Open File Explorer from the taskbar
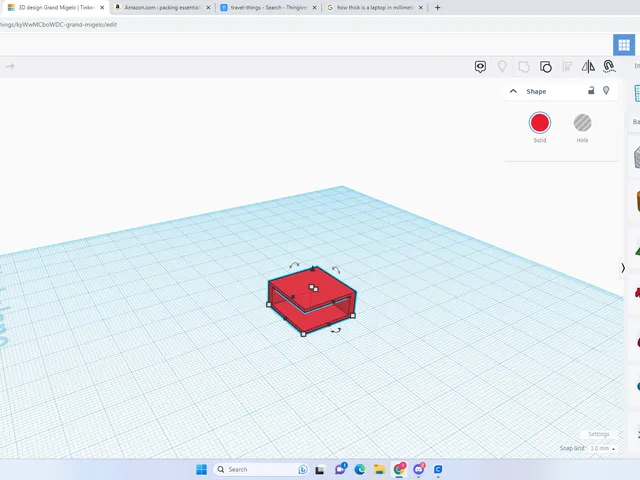Screen dimensions: 640x480 coord(379,469)
